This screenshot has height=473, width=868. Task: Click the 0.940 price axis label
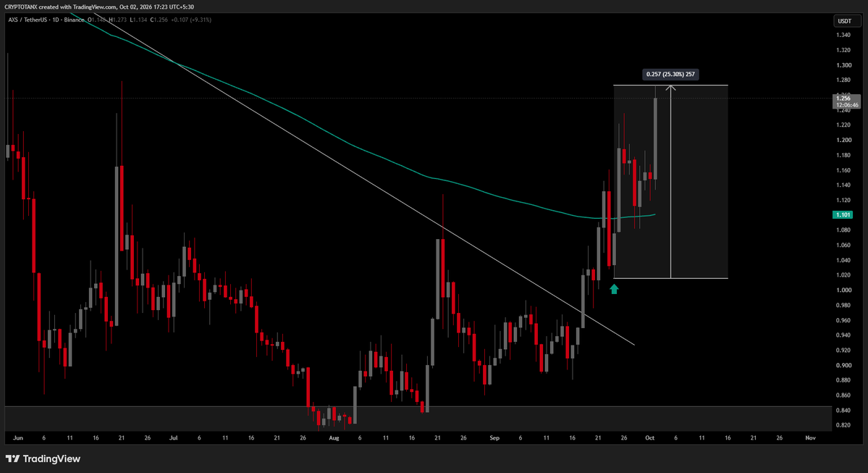[843, 335]
